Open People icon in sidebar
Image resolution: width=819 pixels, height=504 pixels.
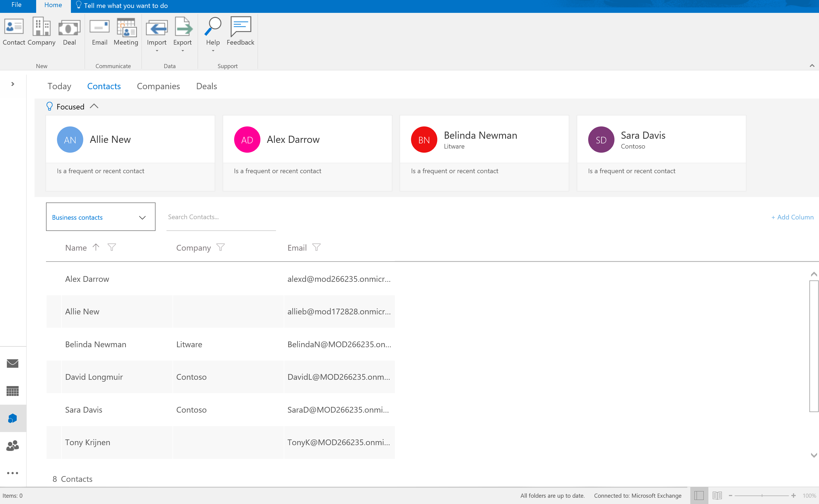13,446
